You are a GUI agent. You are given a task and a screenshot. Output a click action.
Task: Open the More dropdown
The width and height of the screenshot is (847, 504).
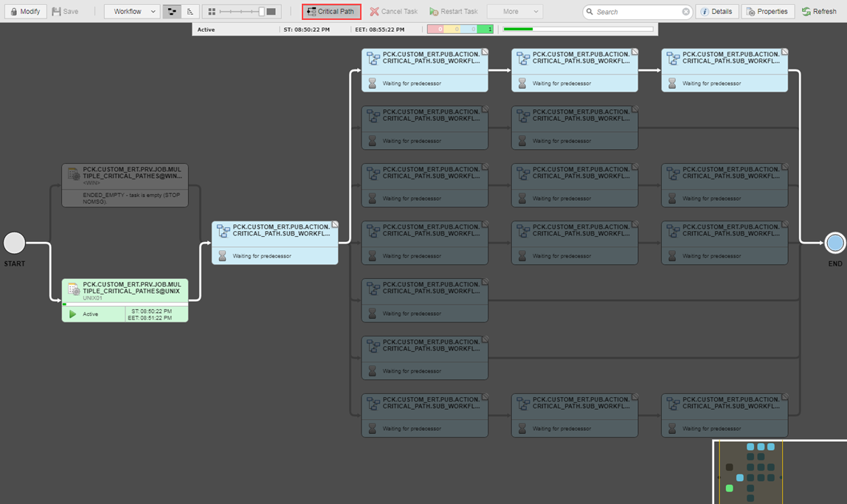[x=514, y=11]
